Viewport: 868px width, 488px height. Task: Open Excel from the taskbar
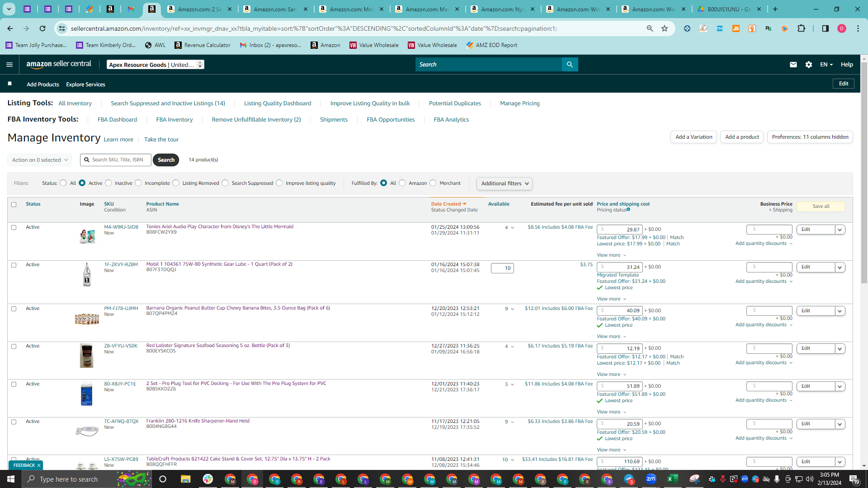(672, 479)
